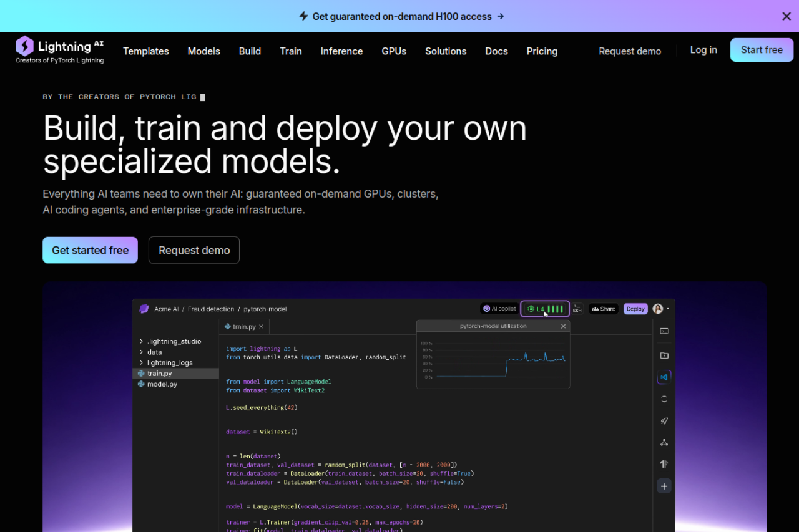Open the SSH terminal icon
The width and height of the screenshot is (799, 532).
tap(577, 309)
